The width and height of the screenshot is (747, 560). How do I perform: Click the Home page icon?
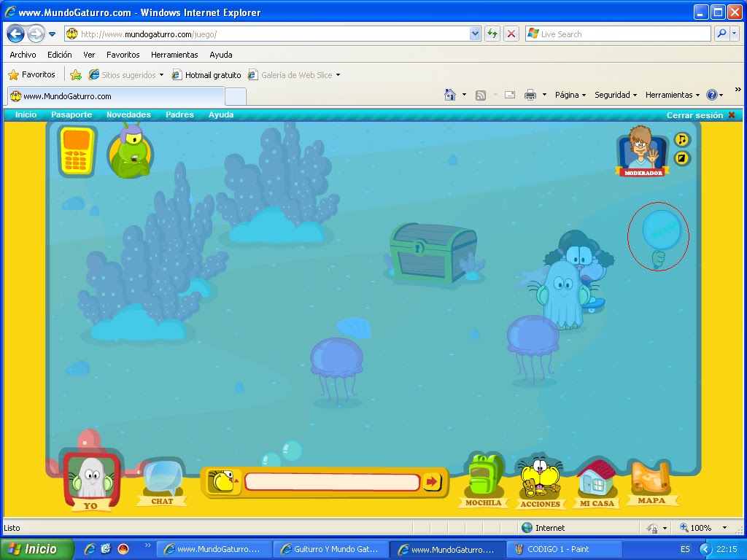pos(449,95)
